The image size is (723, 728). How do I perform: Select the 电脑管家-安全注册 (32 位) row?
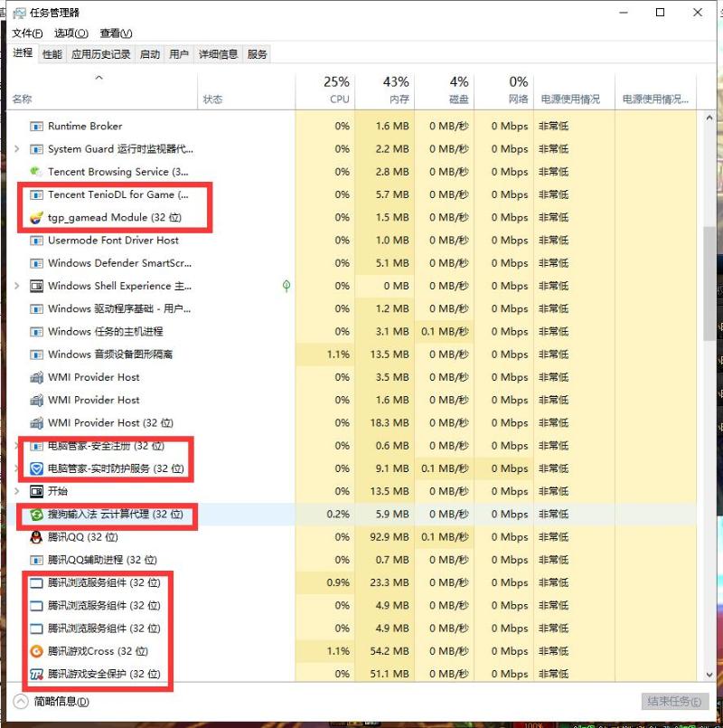point(352,446)
